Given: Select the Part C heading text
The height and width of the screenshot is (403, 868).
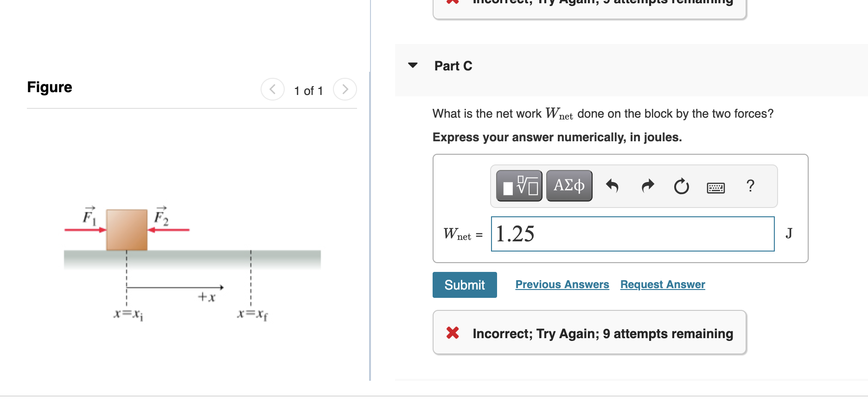Looking at the screenshot, I should (453, 66).
